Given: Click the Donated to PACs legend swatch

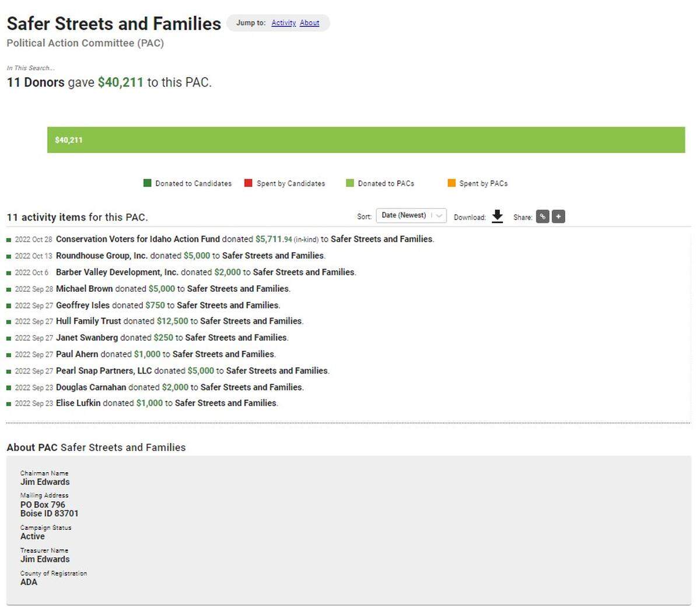Looking at the screenshot, I should (x=350, y=183).
